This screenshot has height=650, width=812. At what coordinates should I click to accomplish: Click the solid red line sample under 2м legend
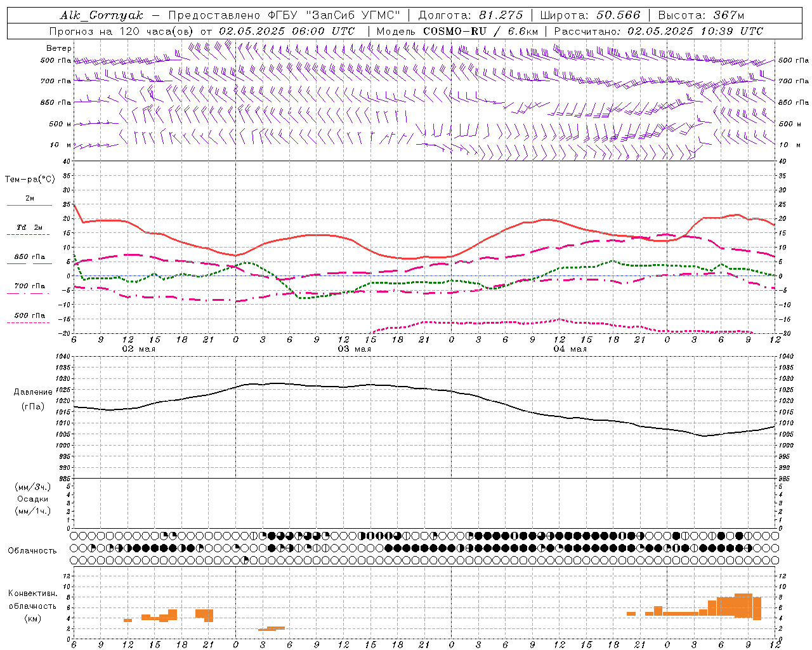tap(29, 206)
